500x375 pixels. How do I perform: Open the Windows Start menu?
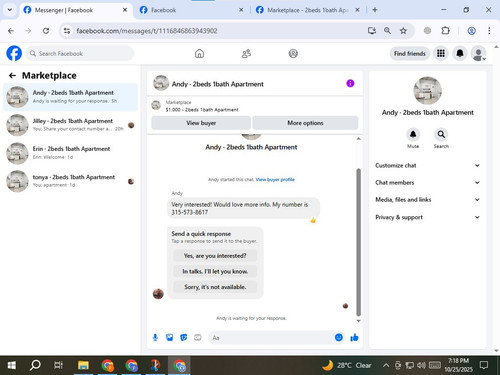point(11,365)
